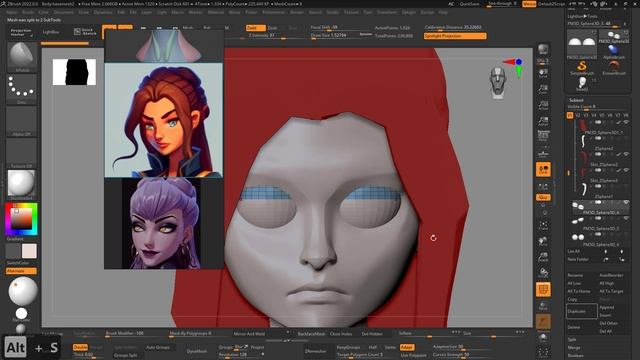The height and width of the screenshot is (360, 640).
Task: Click the Append button
Action: (x=607, y=307)
